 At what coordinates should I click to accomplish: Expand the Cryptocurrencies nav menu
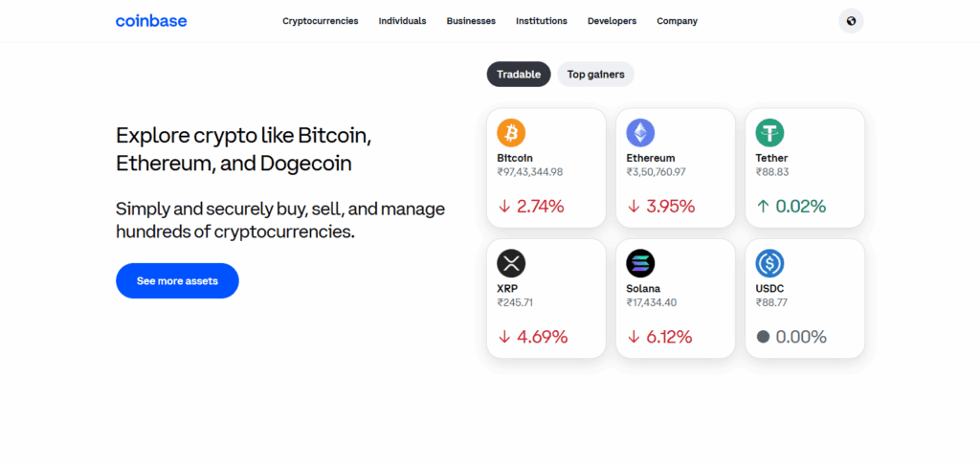tap(320, 21)
